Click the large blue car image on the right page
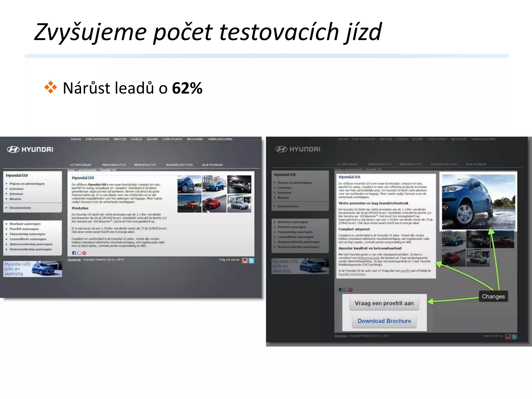532x399 pixels. (x=478, y=202)
